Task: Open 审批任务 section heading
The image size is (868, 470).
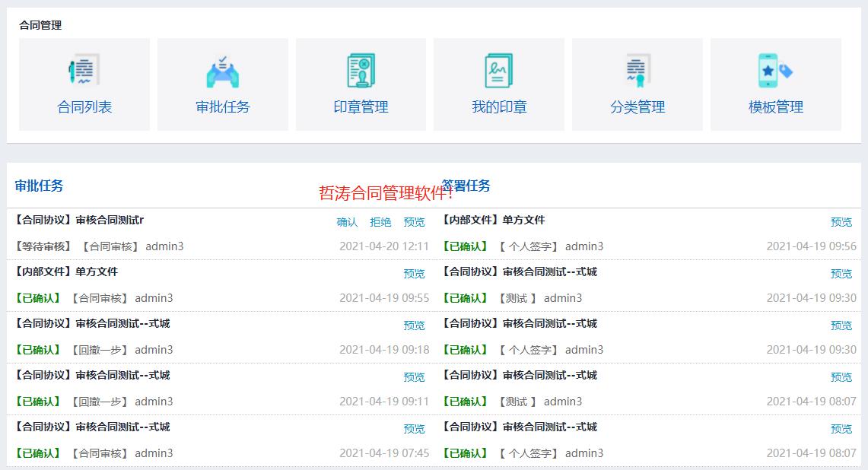Action: point(40,186)
